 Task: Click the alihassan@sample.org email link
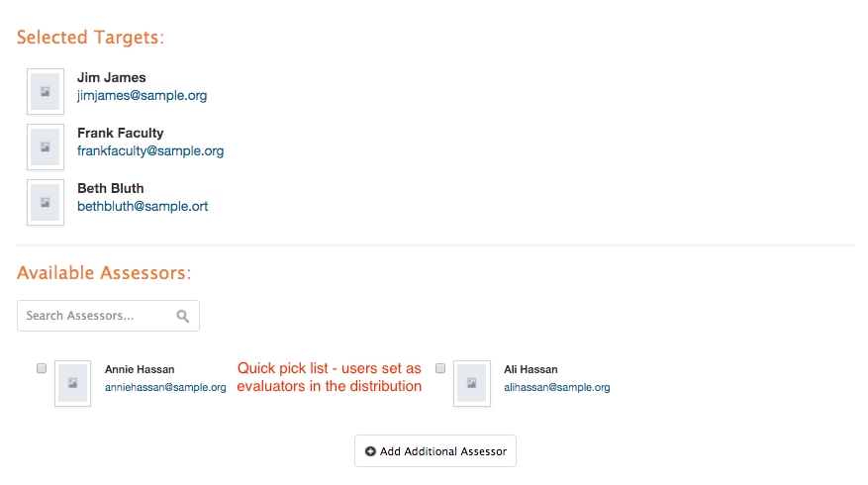(x=556, y=388)
